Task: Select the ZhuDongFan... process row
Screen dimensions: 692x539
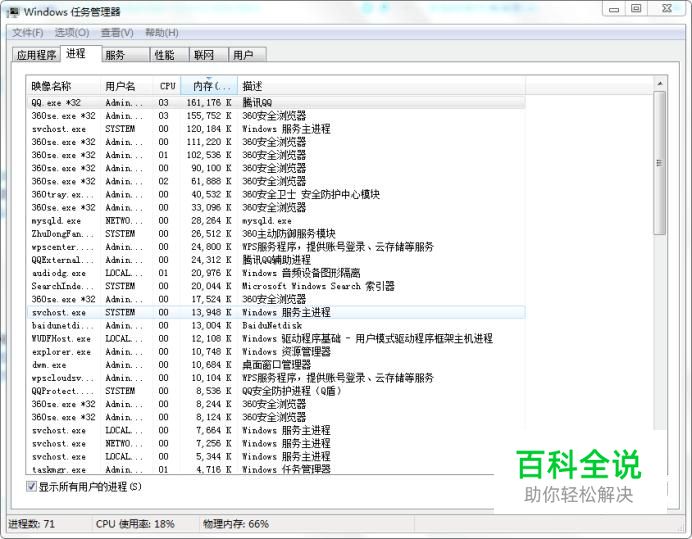Action: (x=276, y=234)
